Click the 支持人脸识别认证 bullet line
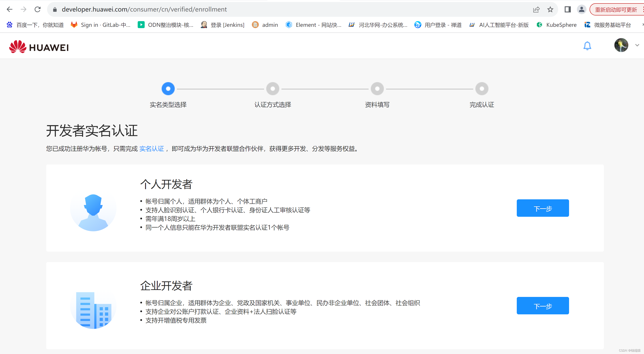The height and width of the screenshot is (354, 644). [228, 210]
